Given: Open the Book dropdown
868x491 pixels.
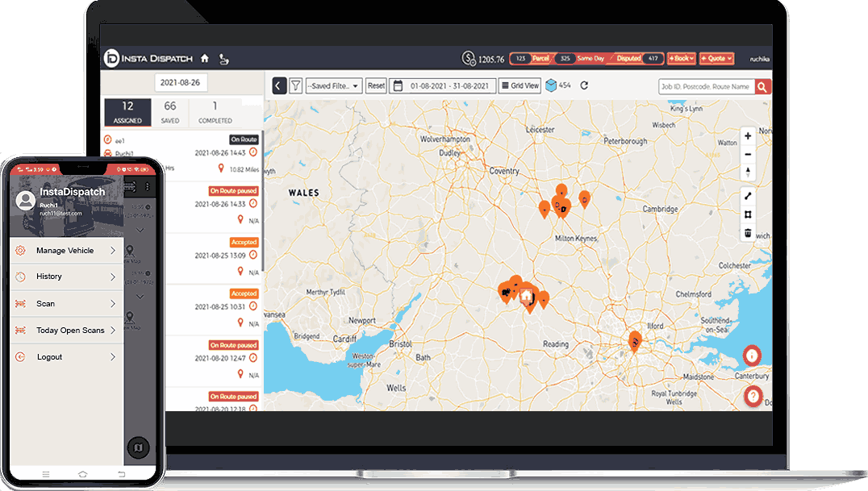Looking at the screenshot, I should 681,58.
